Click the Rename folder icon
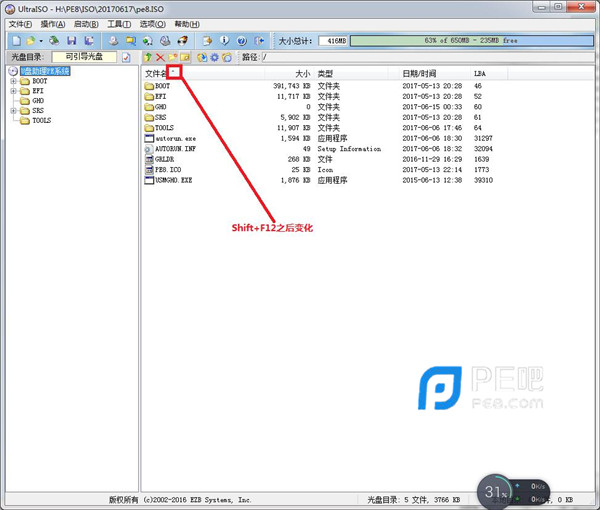600x510 pixels. click(x=185, y=57)
